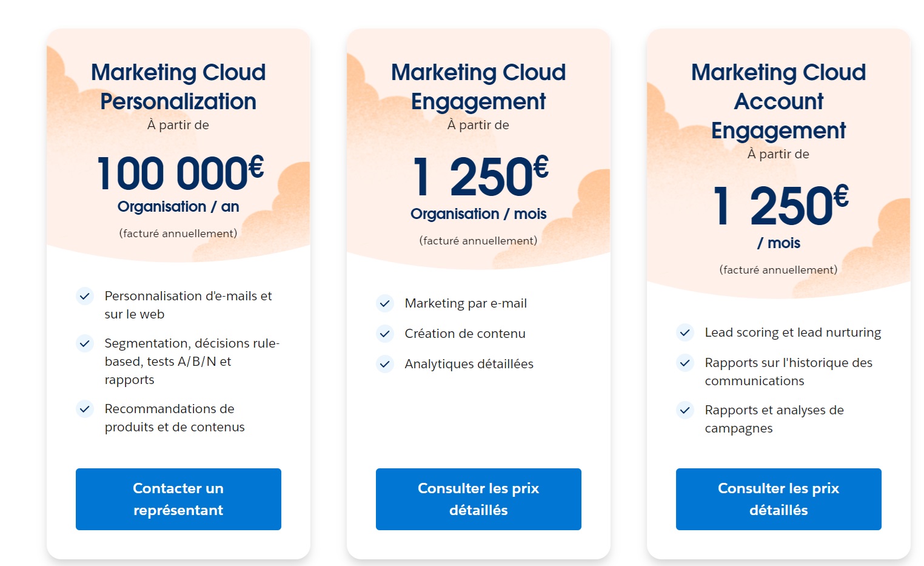Click "Consulter les prix détaillés" under Account Engagement

pyautogui.click(x=778, y=499)
